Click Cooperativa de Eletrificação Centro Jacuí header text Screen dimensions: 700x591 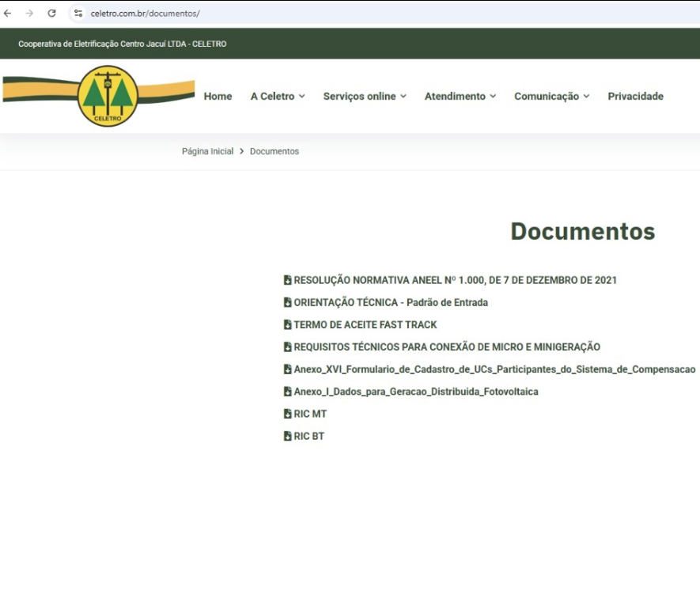pos(122,44)
